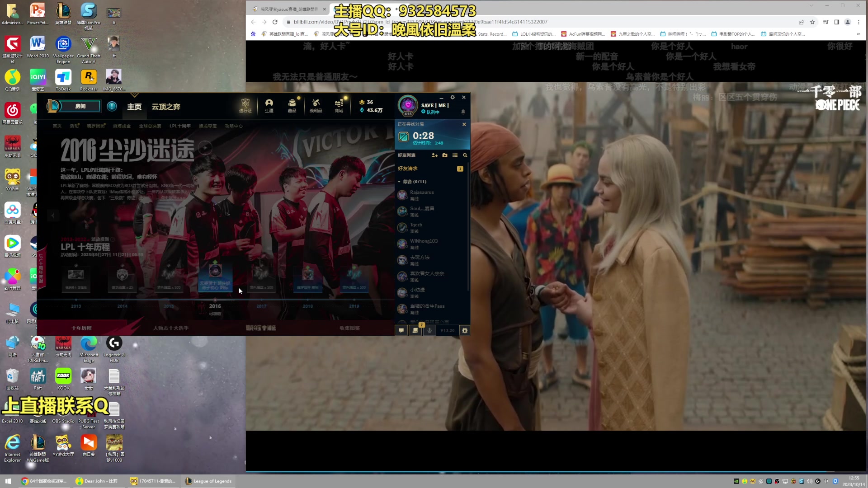Viewport: 868px width, 488px height.
Task: Switch to the 云顶之弈 tab
Action: pyautogui.click(x=166, y=107)
